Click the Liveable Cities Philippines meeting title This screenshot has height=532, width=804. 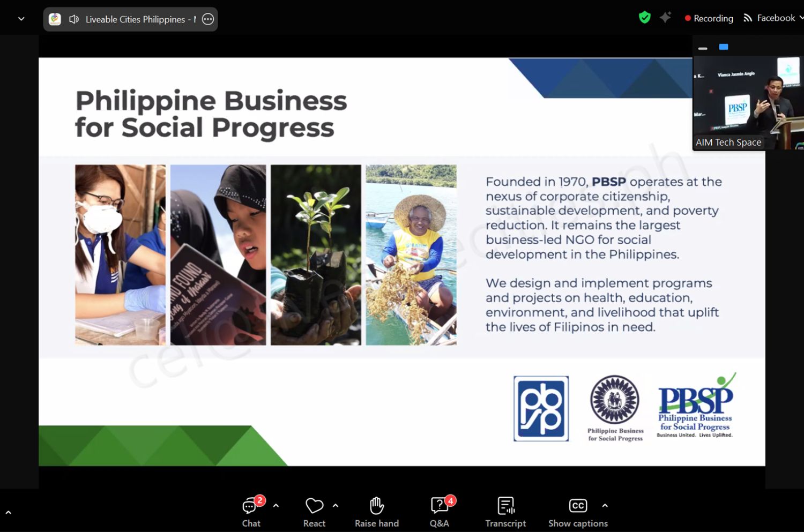point(141,19)
